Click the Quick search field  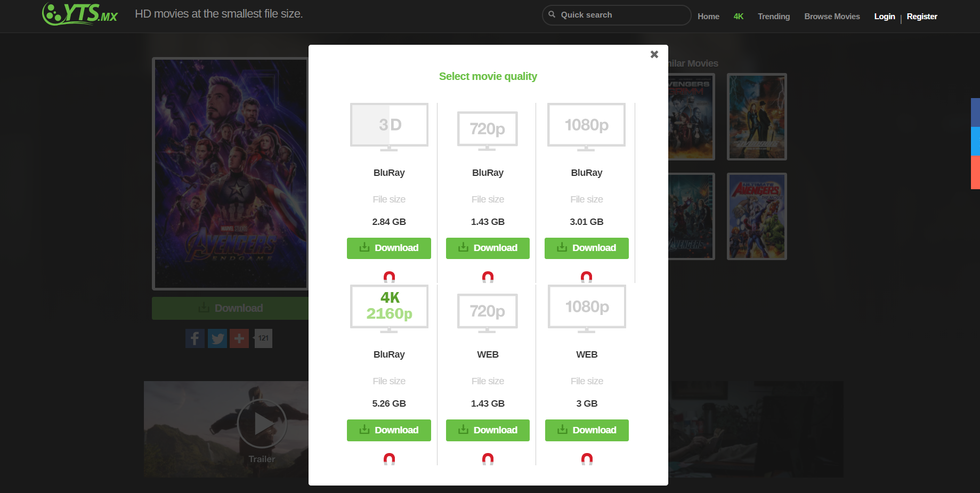[617, 15]
